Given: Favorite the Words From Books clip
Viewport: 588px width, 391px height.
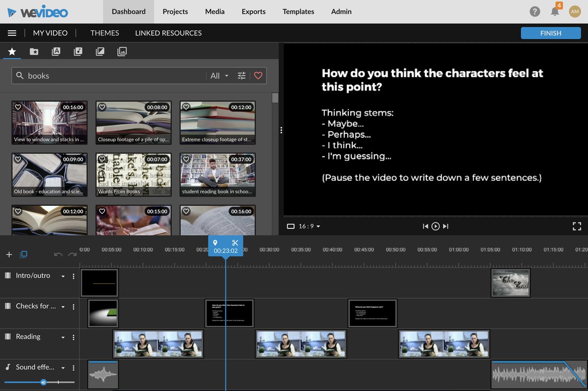Looking at the screenshot, I should click(102, 159).
